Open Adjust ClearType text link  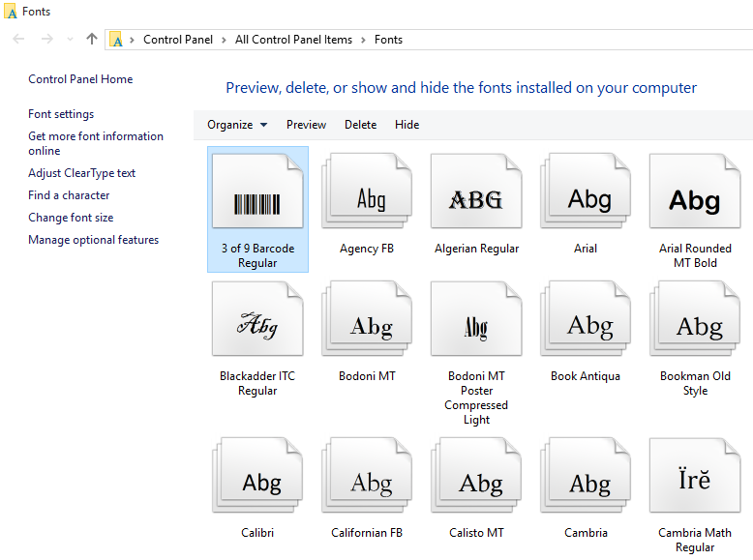tap(81, 173)
